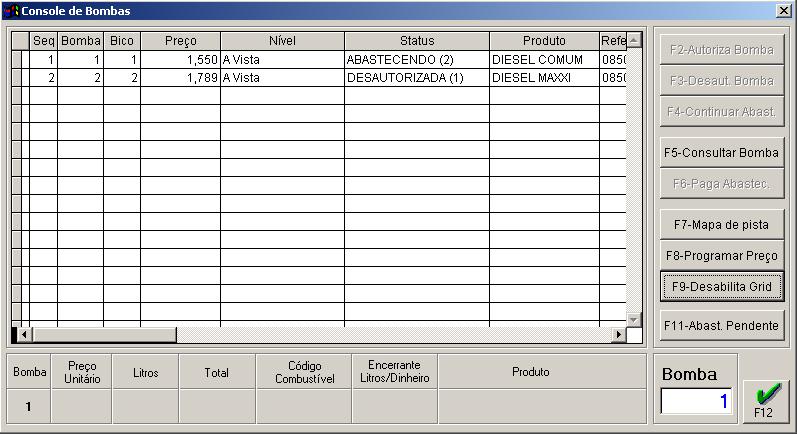Click the horizontal scrollbar thumb
This screenshot has width=797, height=434.
(104, 334)
